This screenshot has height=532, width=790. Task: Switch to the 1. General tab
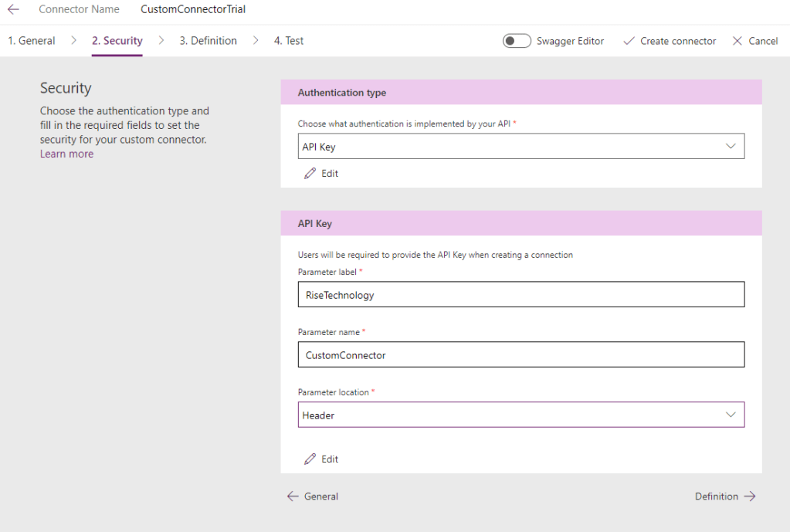[32, 41]
